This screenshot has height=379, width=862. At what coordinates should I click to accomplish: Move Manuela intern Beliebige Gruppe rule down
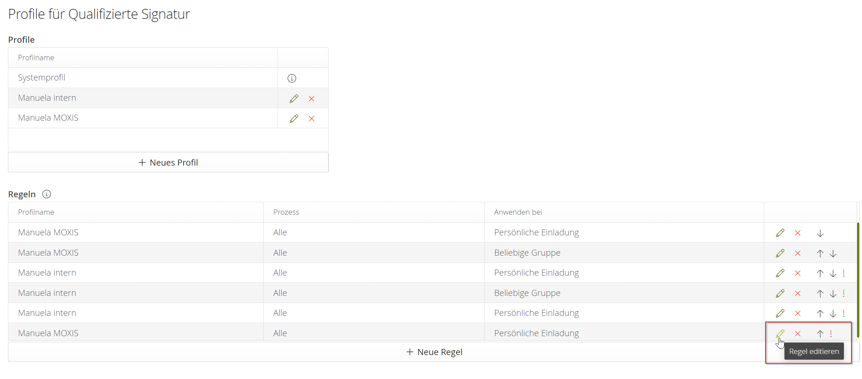click(x=833, y=294)
